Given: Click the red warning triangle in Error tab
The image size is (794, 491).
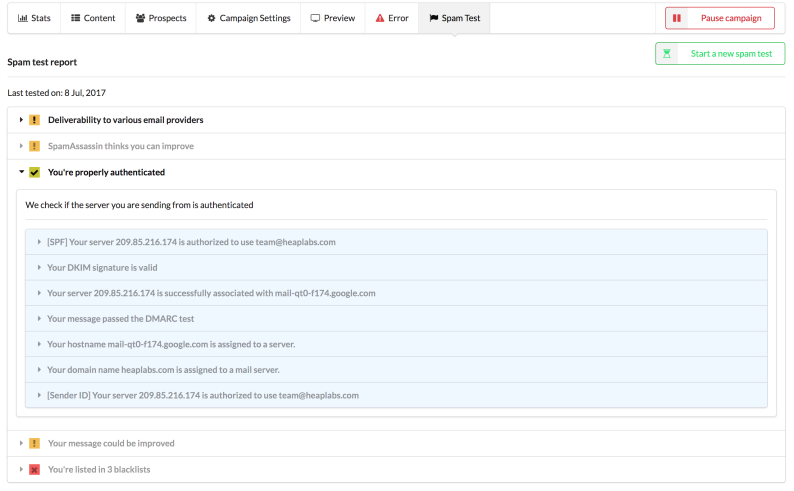Looking at the screenshot, I should (x=380, y=18).
